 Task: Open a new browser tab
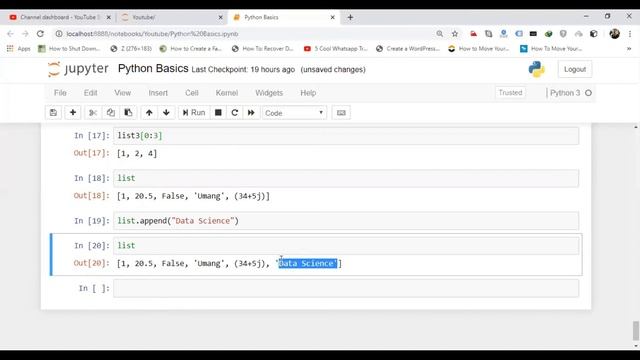pos(350,17)
